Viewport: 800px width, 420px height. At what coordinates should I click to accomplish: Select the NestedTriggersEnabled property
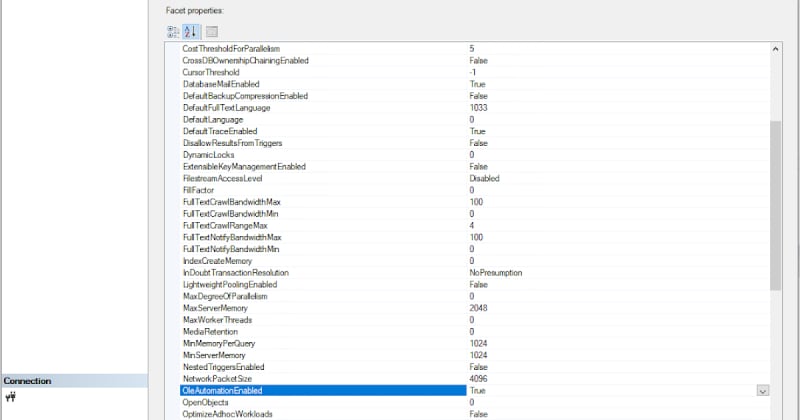223,367
